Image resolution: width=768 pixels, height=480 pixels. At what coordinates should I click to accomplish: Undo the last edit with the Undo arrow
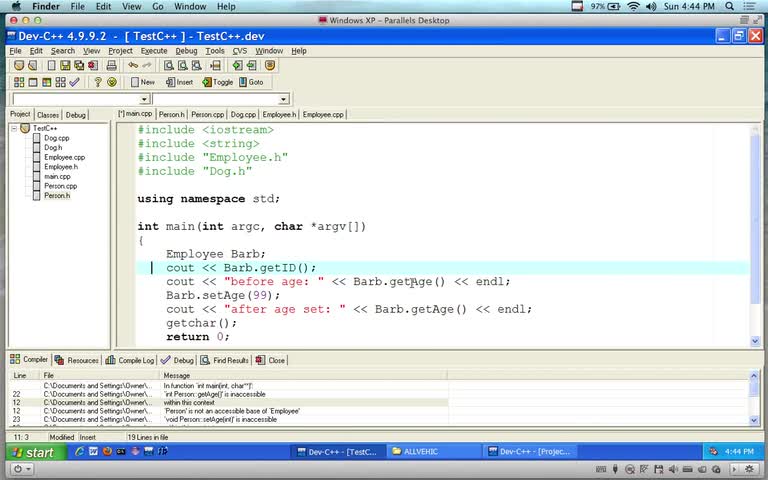tap(133, 65)
